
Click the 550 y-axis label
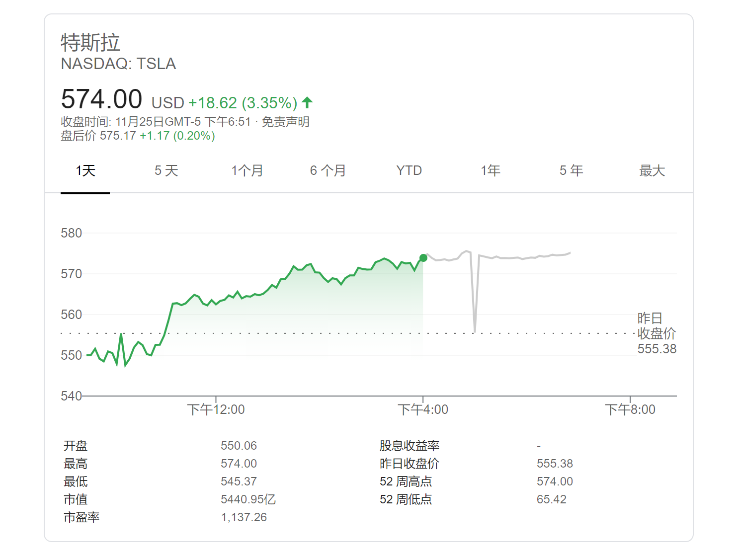[71, 355]
